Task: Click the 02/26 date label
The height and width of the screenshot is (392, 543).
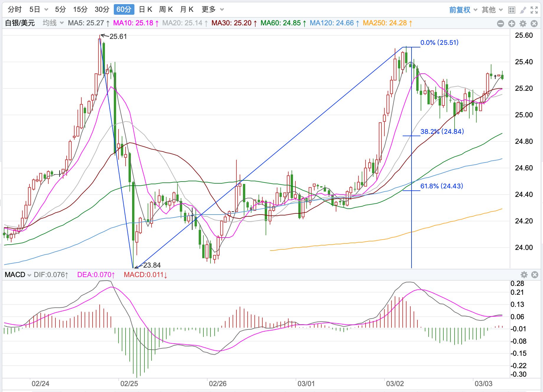Action: click(x=218, y=384)
